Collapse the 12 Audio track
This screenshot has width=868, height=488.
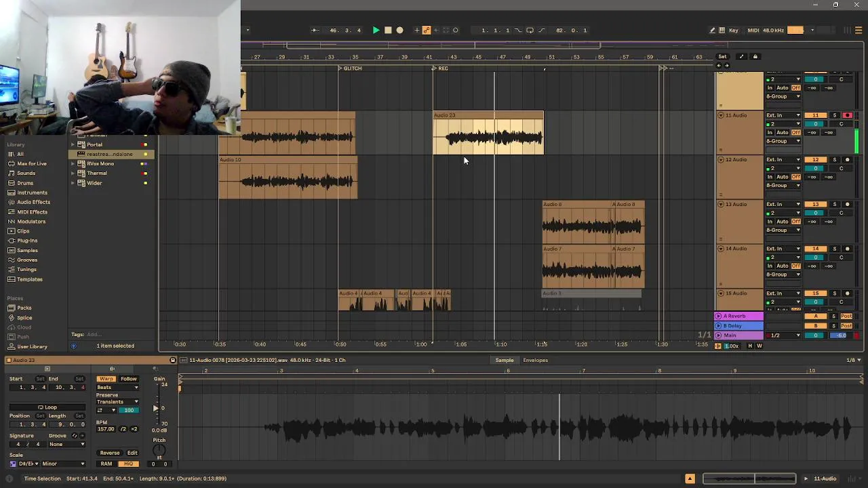720,160
